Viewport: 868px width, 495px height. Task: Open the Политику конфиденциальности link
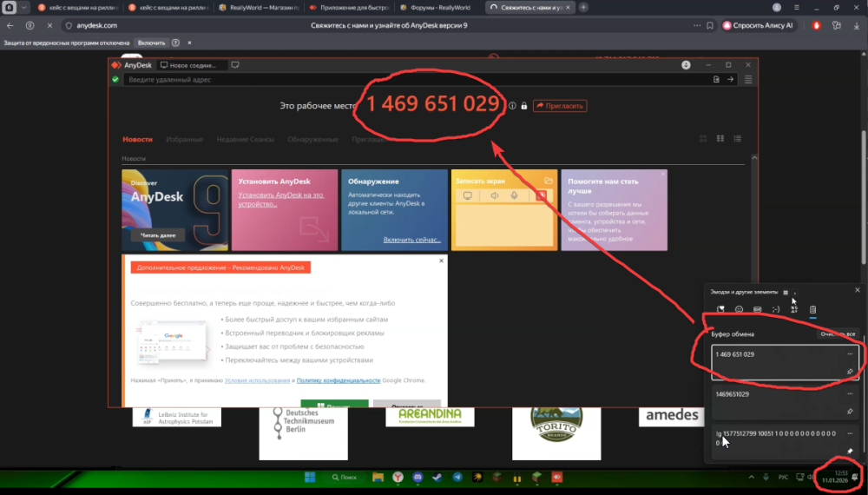tap(339, 380)
